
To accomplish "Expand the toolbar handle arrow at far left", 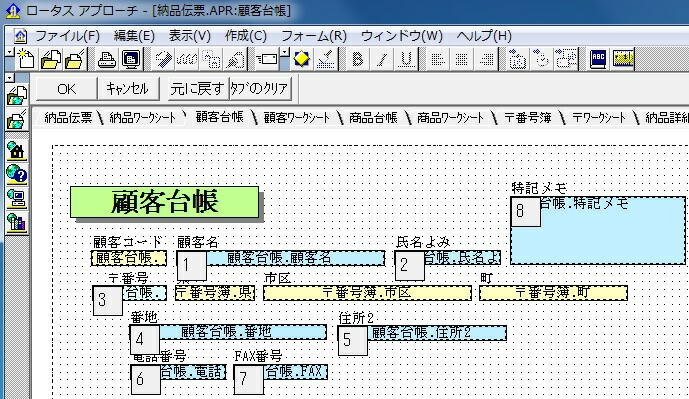I will 10,52.
